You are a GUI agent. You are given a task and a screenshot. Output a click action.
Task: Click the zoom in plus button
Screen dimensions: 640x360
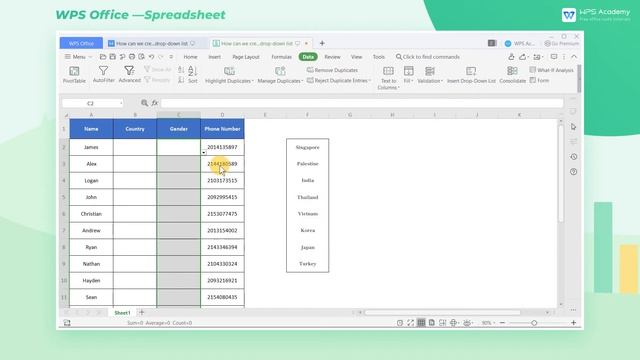pyautogui.click(x=573, y=323)
